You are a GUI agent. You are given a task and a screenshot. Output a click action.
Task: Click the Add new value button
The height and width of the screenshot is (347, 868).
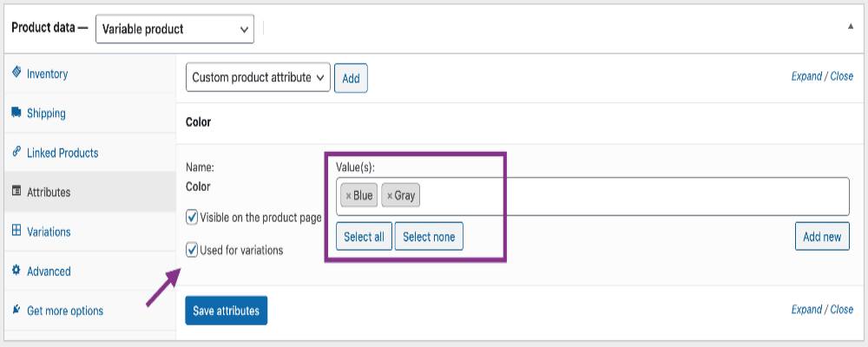point(821,237)
